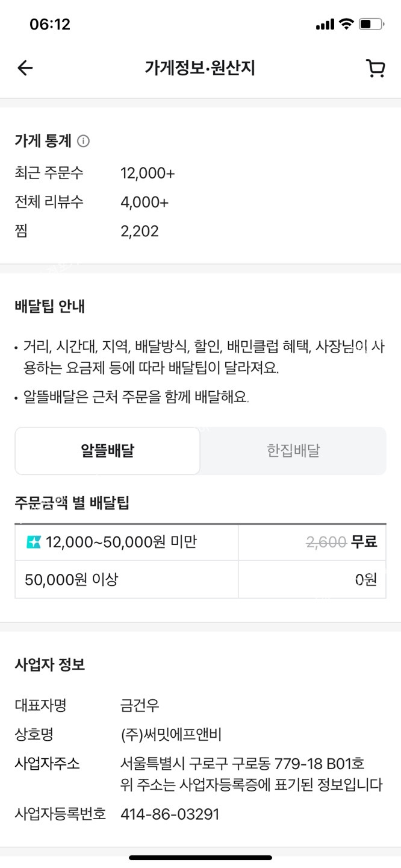Open the shopping cart
401x868 pixels.
pos(375,68)
